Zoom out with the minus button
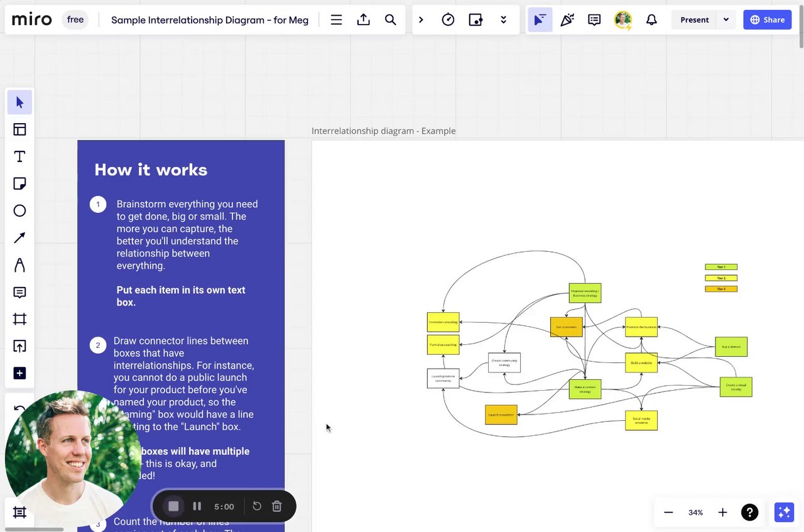Image resolution: width=804 pixels, height=532 pixels. pos(668,513)
